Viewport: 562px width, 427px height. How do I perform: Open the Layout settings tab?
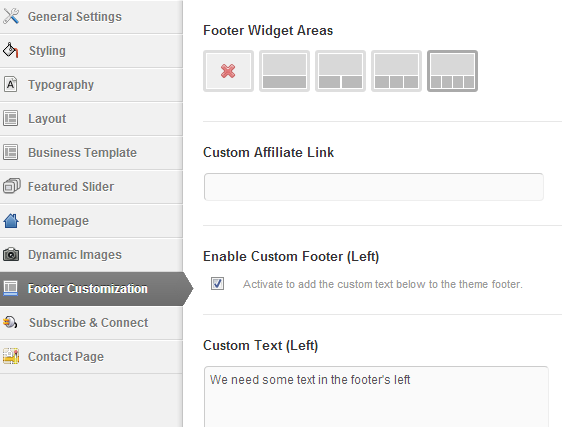[91, 119]
